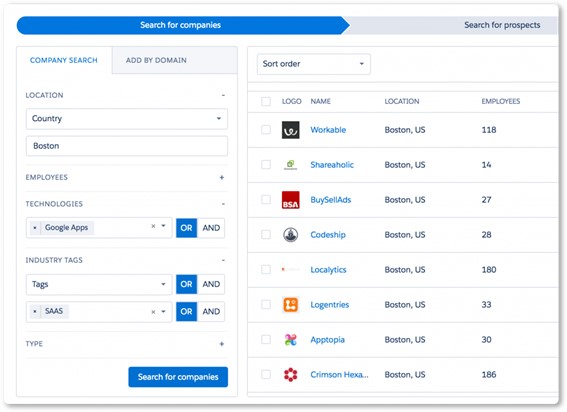The width and height of the screenshot is (567, 412).
Task: Click the red Crimson Hexagon logo
Action: pos(290,375)
